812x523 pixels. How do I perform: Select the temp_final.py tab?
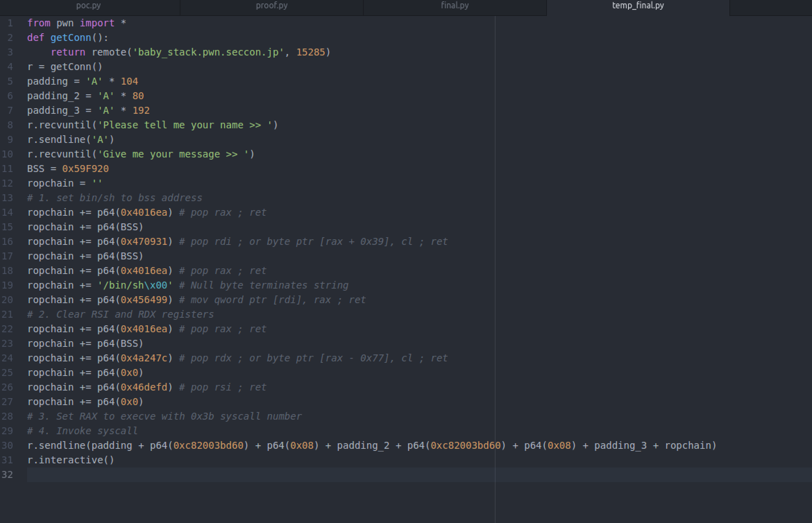[638, 6]
